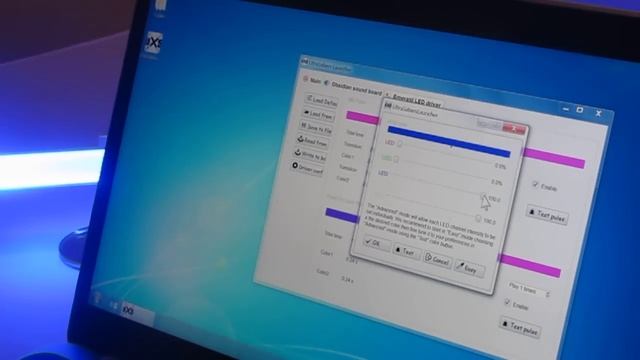Close the color dialog with red X
The height and width of the screenshot is (360, 640).
[513, 129]
